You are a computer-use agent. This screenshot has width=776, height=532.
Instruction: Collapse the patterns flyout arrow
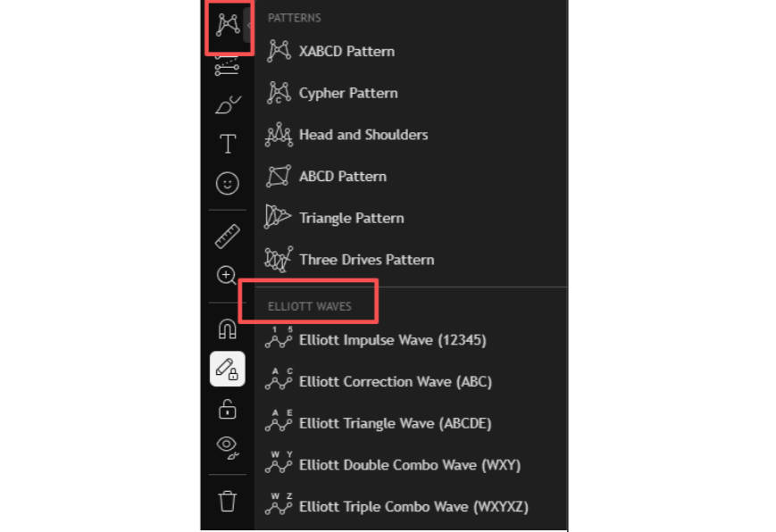[248, 25]
